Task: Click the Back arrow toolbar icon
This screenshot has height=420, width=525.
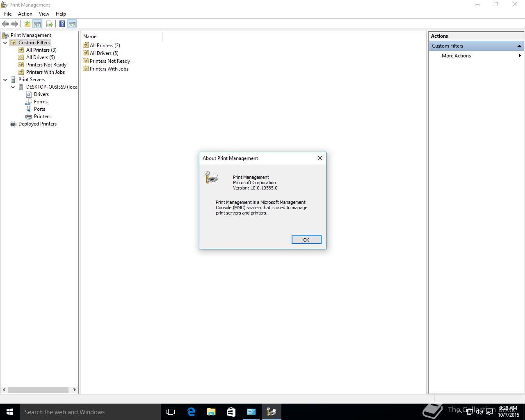Action: click(5, 24)
